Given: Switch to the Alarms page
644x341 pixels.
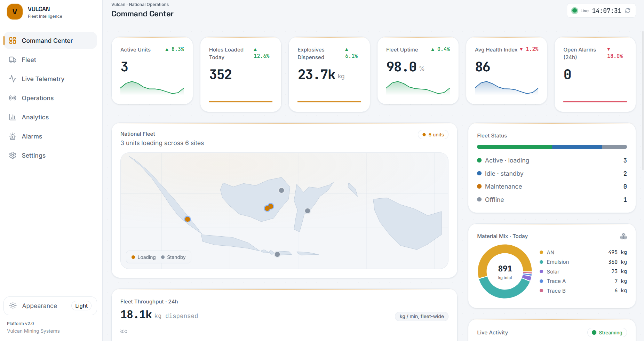Looking at the screenshot, I should (x=50, y=136).
